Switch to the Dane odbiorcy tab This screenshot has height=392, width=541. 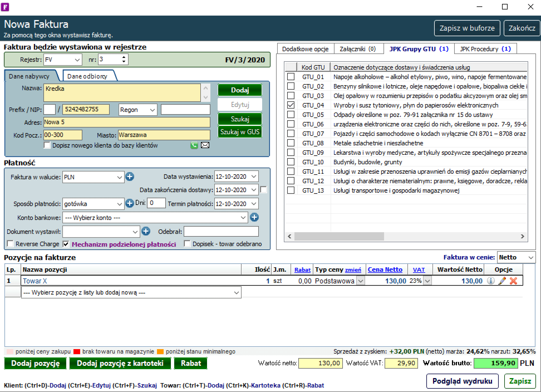(87, 76)
